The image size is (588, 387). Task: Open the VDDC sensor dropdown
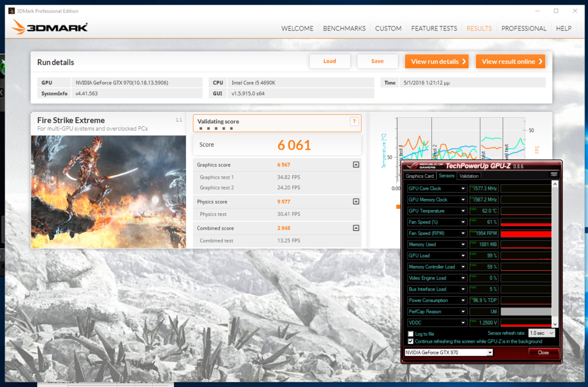point(463,323)
